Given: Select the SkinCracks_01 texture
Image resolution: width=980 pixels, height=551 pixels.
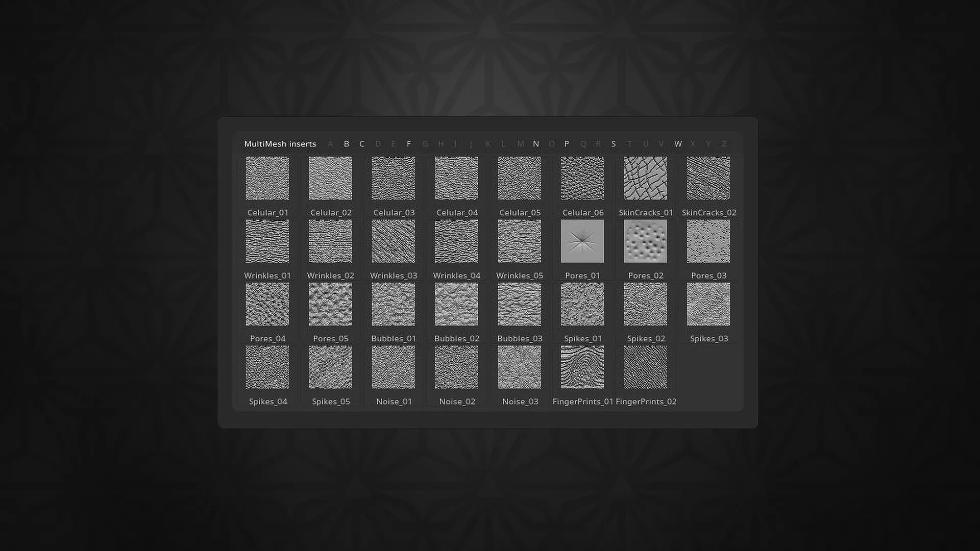Looking at the screenshot, I should pos(645,179).
